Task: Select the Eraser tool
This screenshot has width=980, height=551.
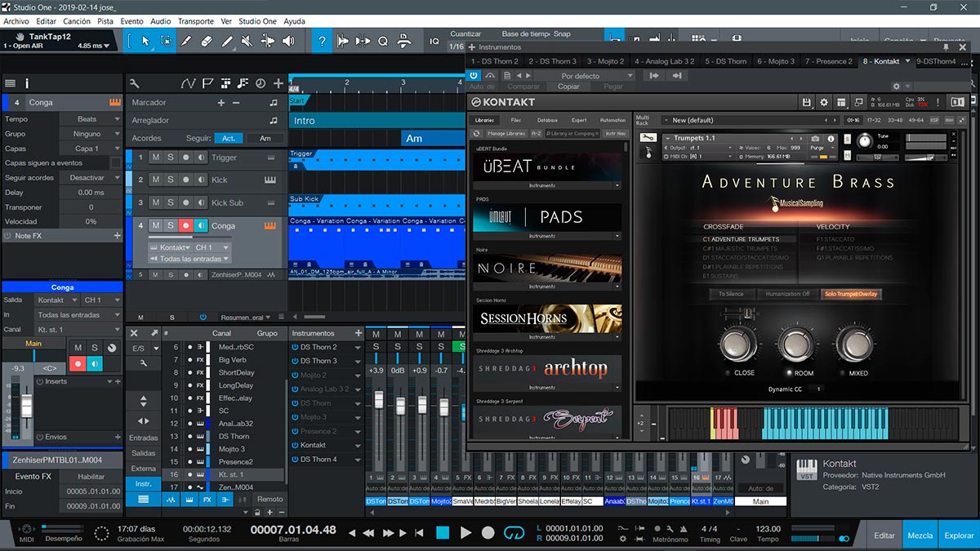Action: coord(207,41)
